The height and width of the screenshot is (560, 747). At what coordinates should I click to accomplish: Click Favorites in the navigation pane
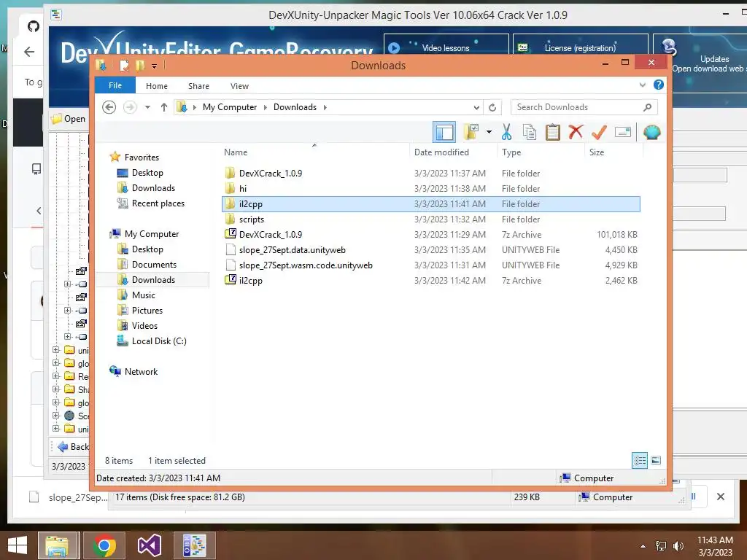pos(142,157)
